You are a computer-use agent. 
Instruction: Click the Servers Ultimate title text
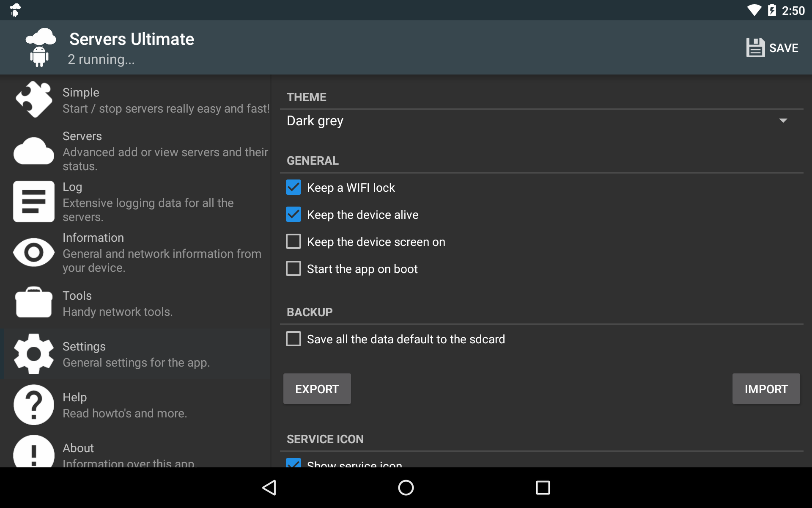pos(132,39)
